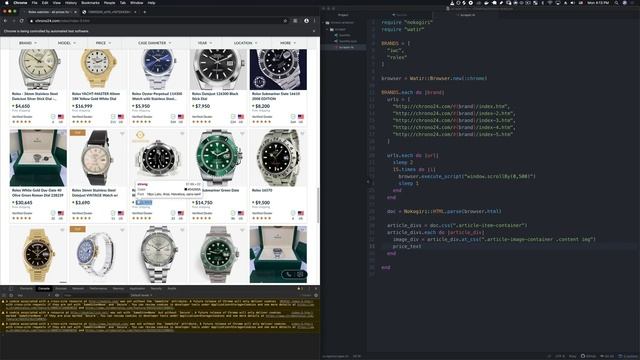Click the lock icon in address bar
The height and width of the screenshot is (360, 640).
31,20
